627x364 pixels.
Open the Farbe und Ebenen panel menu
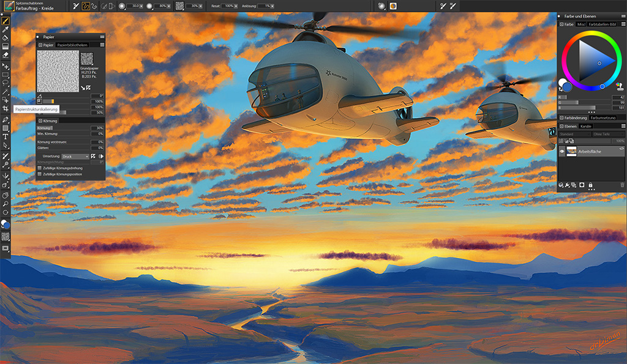tap(623, 17)
